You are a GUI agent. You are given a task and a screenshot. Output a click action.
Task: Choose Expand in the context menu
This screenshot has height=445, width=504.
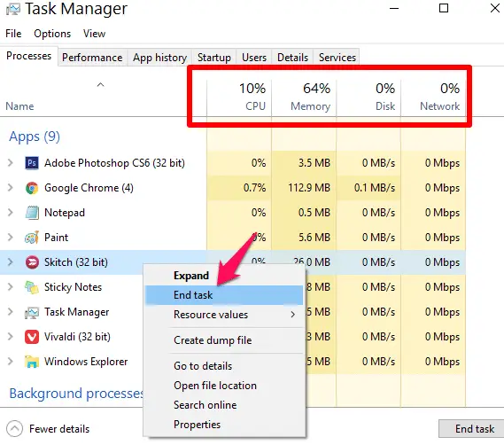tap(224, 276)
